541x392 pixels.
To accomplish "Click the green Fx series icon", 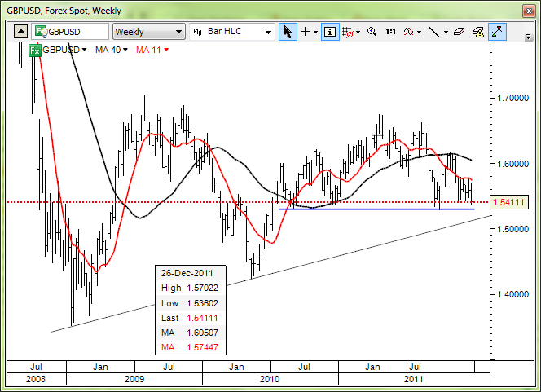I will tap(34, 51).
